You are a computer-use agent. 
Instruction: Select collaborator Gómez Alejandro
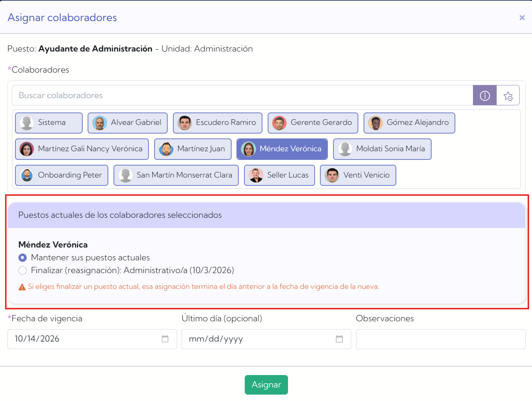click(409, 123)
